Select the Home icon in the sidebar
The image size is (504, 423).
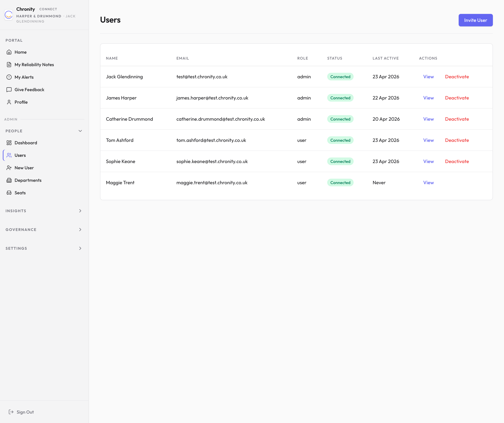tap(9, 52)
